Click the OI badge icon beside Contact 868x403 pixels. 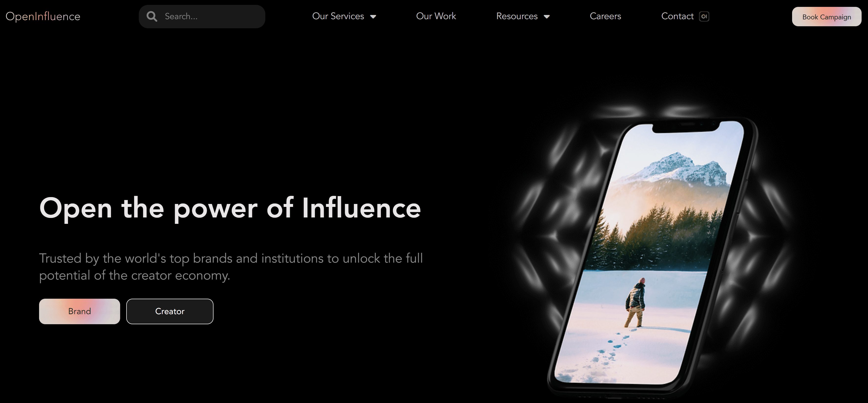(704, 16)
